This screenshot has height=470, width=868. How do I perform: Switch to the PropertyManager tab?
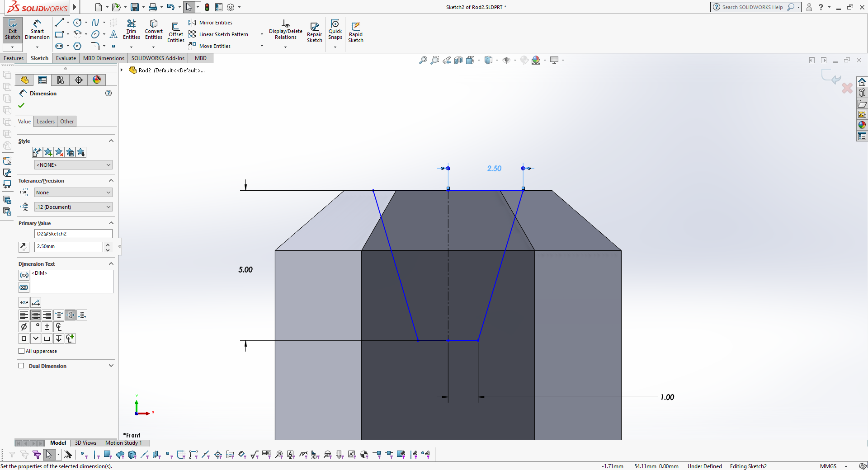[x=42, y=80]
